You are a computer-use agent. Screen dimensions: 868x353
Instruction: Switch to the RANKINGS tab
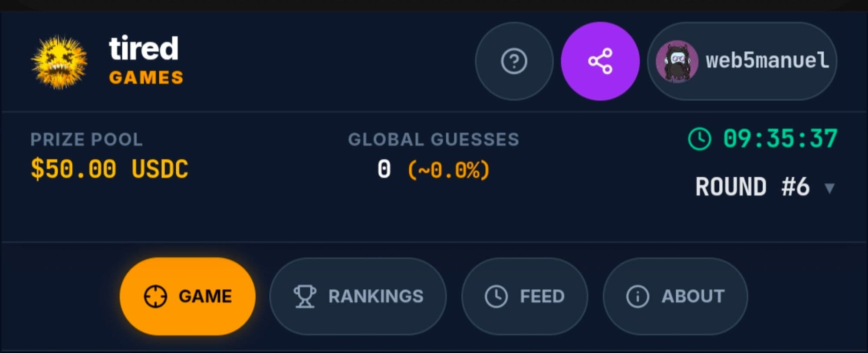coord(375,297)
